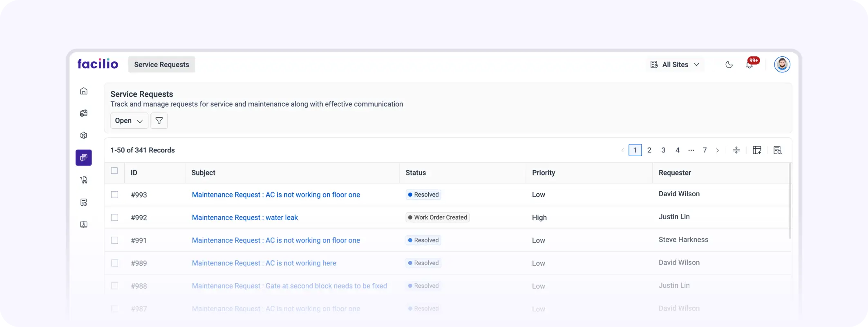Go to page 2 in pagination
This screenshot has height=327, width=868.
[649, 150]
